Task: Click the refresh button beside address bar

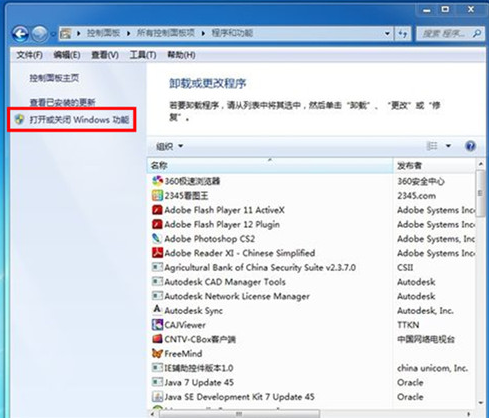Action: [403, 33]
